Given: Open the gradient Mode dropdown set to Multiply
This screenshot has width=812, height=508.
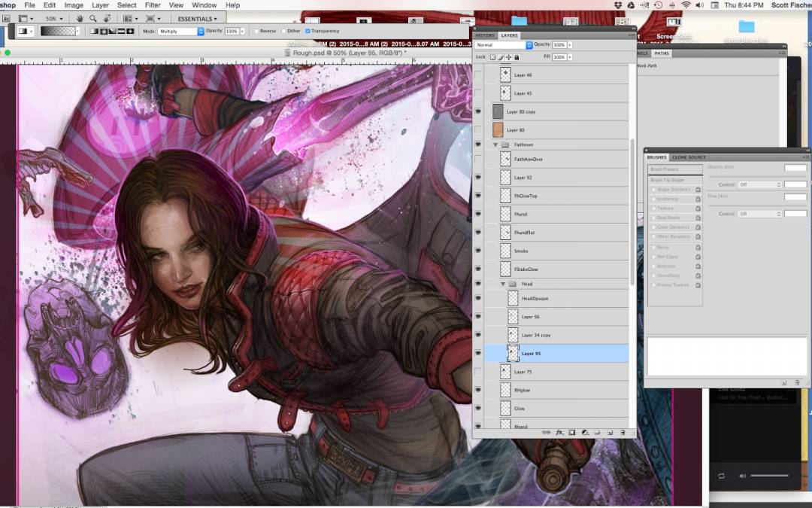Looking at the screenshot, I should click(x=180, y=31).
